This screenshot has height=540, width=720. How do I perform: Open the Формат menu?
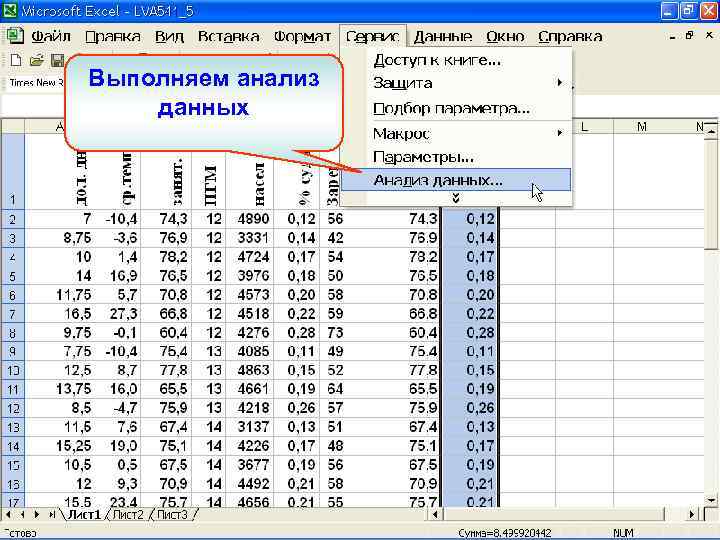[302, 36]
